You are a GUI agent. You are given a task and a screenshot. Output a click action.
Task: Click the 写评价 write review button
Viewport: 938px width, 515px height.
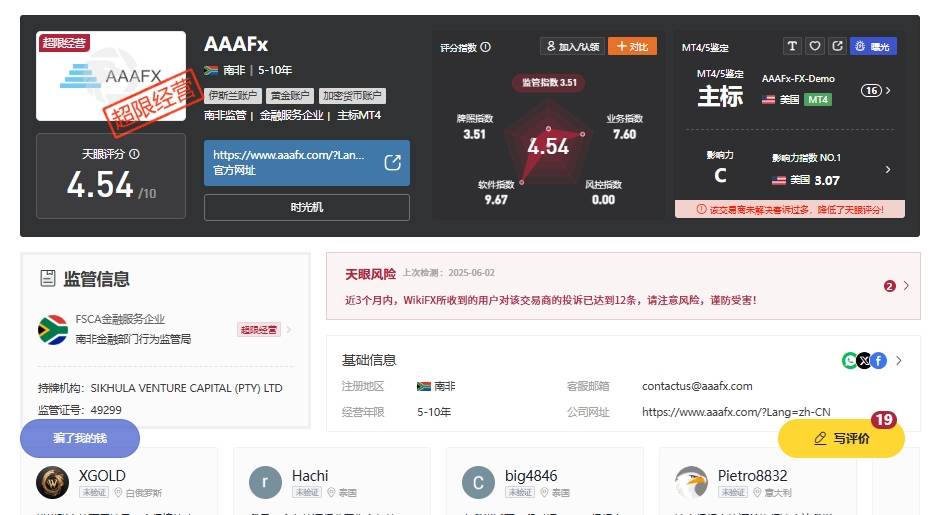(x=841, y=438)
